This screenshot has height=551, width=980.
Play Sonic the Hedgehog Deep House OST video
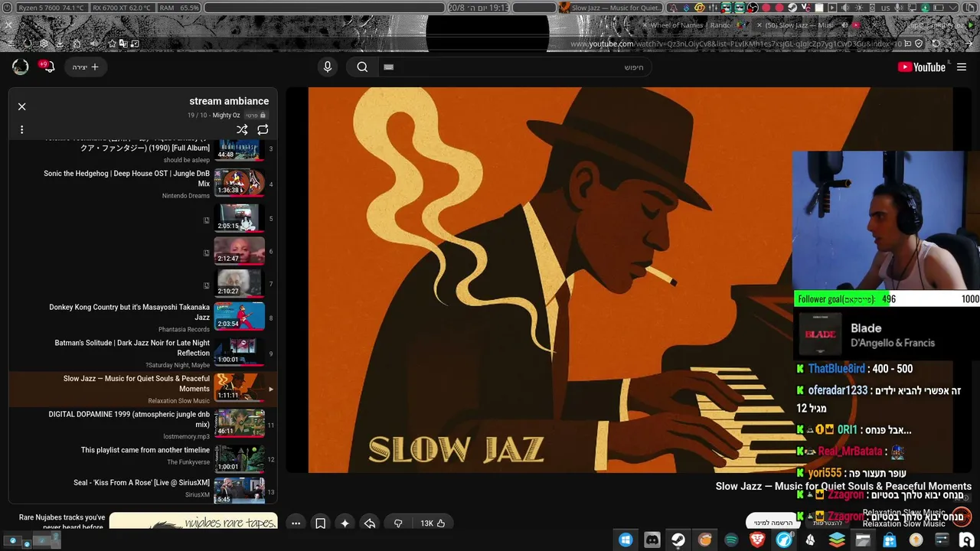(x=142, y=184)
